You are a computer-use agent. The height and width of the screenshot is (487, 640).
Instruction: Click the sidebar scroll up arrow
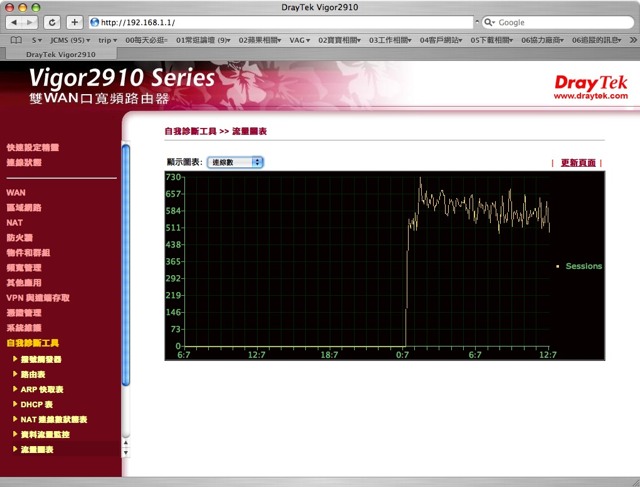click(126, 443)
